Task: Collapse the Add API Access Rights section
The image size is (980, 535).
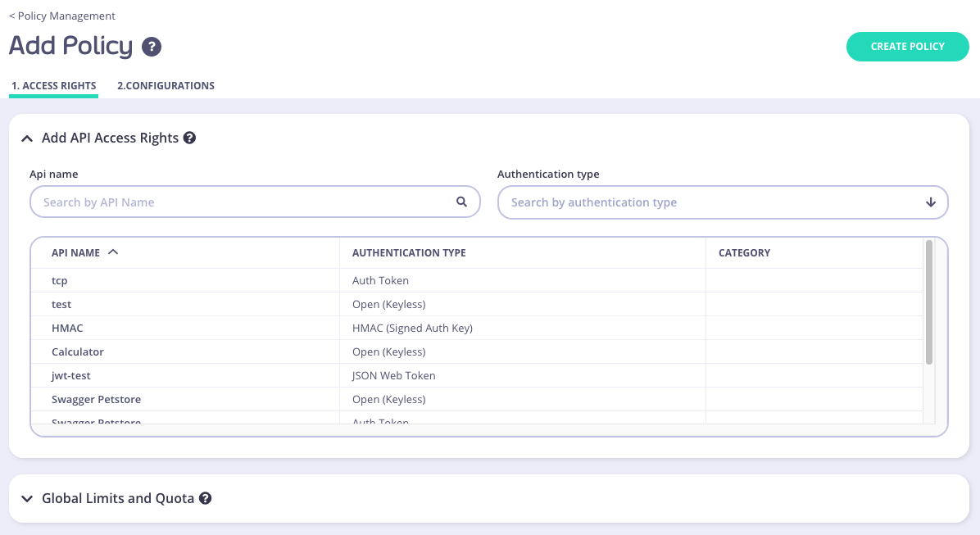Action: [x=27, y=138]
